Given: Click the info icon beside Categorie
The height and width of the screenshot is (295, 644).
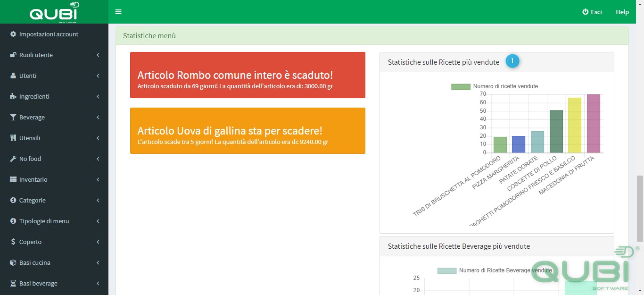Looking at the screenshot, I should [x=13, y=201].
